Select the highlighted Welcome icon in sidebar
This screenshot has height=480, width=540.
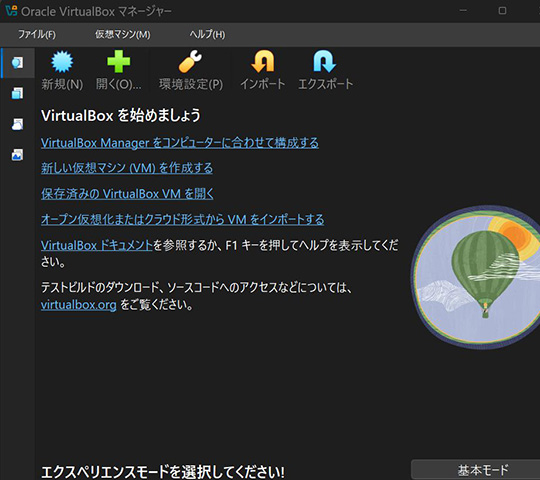pos(17,63)
